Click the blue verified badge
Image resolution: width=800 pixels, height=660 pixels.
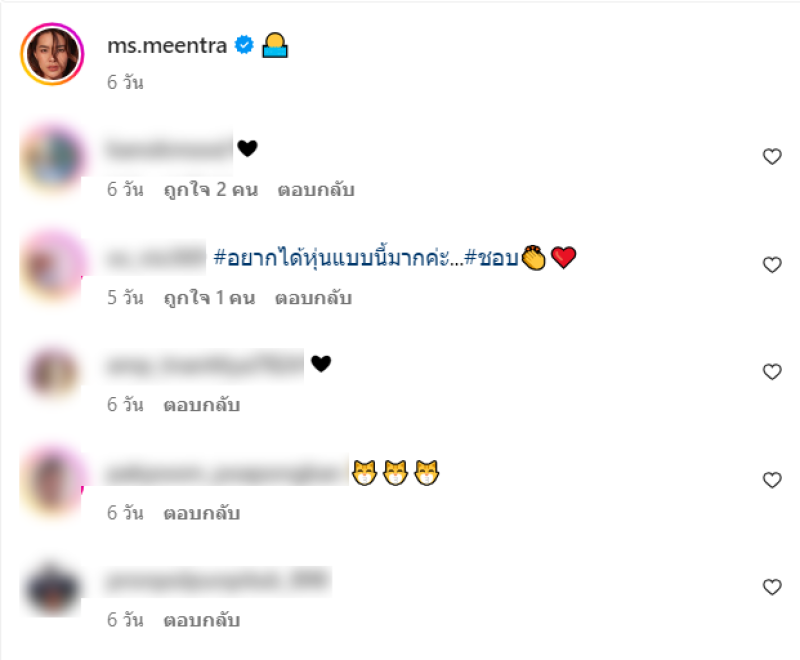244,45
